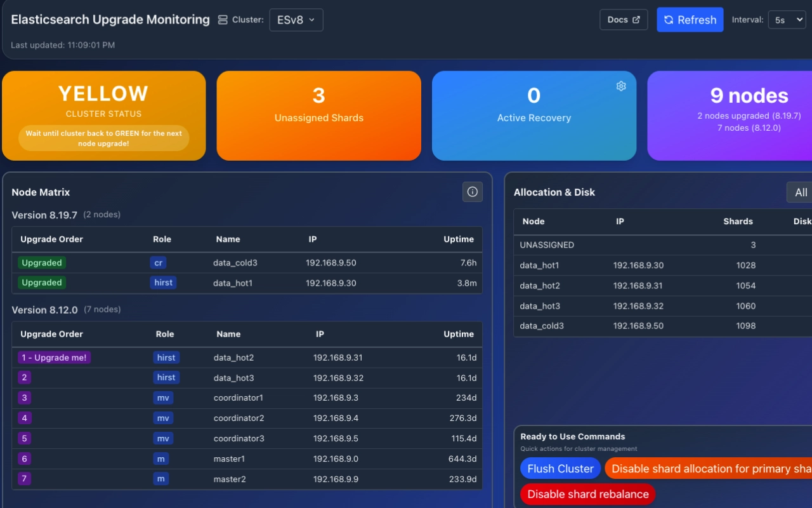The height and width of the screenshot is (508, 812).
Task: Open the Interval dropdown set to 5s
Action: tap(787, 20)
